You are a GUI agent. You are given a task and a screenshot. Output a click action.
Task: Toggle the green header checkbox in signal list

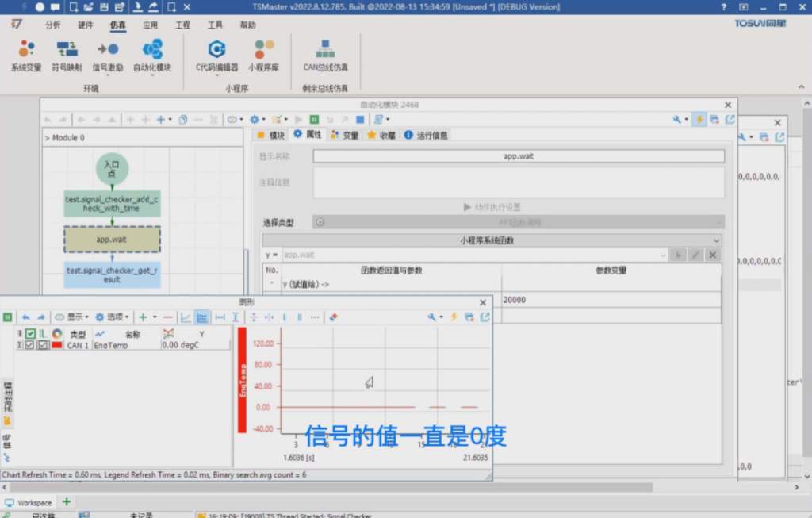click(31, 334)
